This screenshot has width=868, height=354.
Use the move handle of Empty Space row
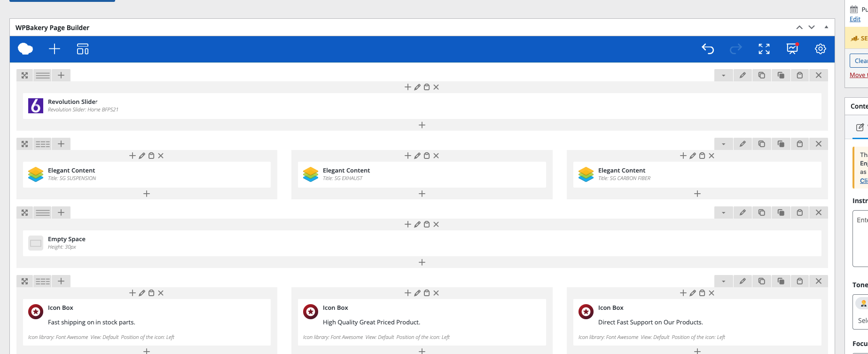point(25,212)
